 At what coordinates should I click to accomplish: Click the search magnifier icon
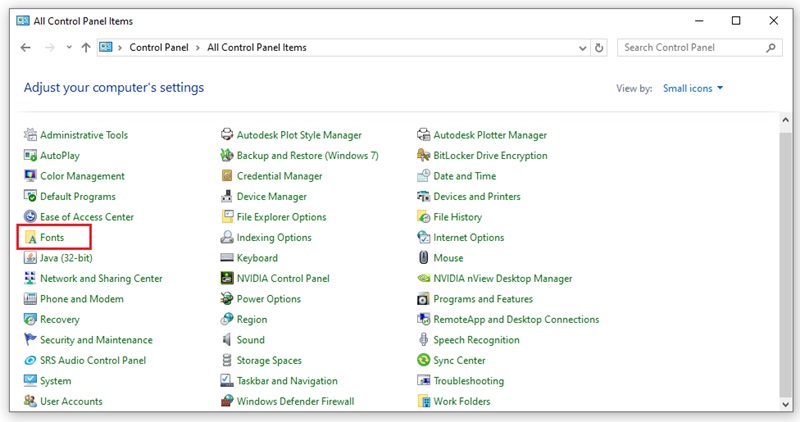coord(771,47)
